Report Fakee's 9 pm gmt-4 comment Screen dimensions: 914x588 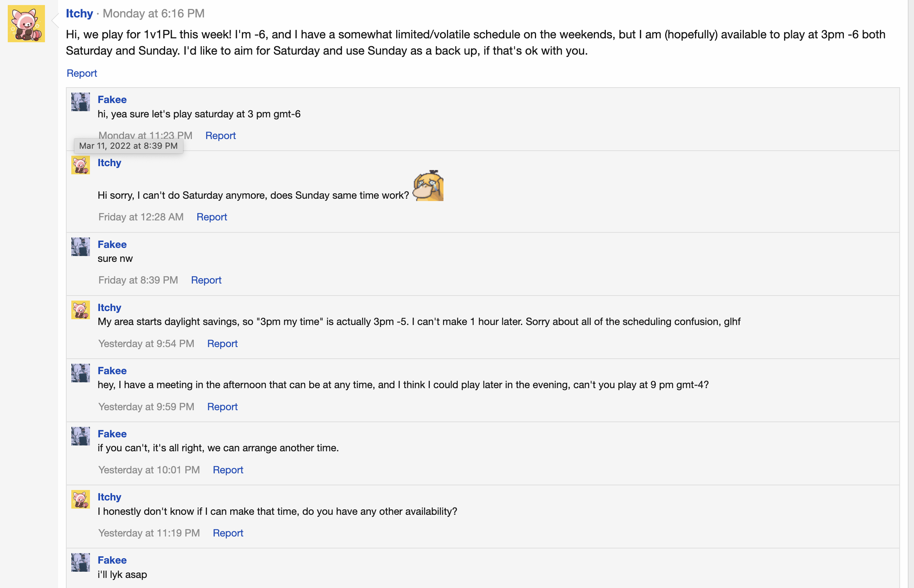222,407
